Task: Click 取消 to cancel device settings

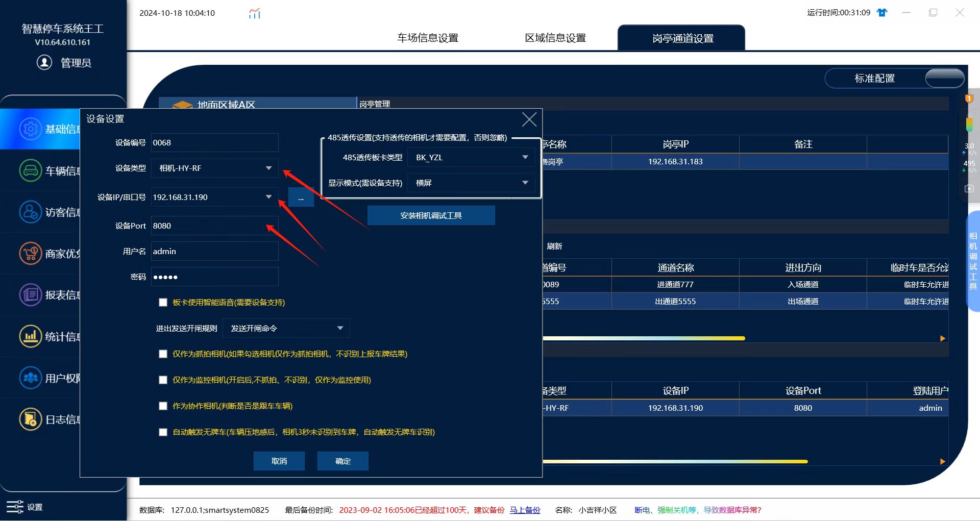Action: (x=279, y=461)
